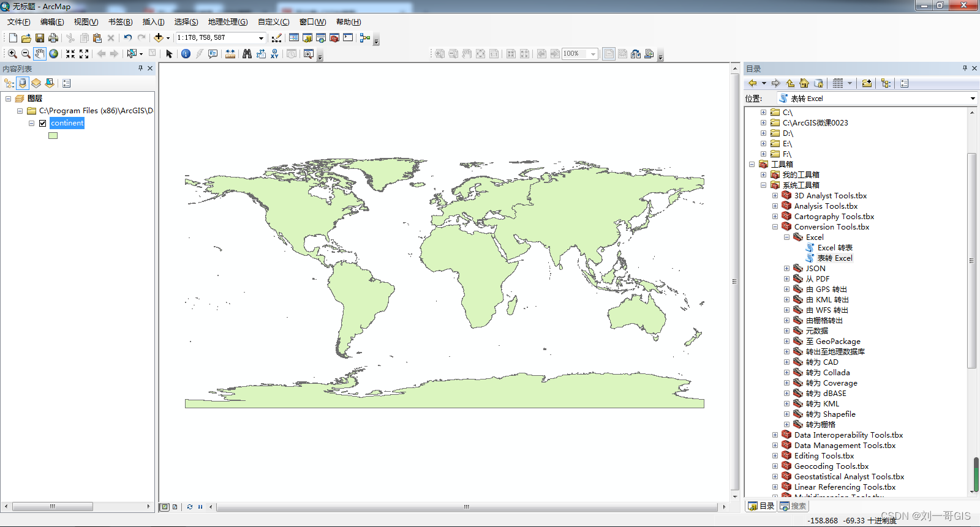Viewport: 980px width, 527px height.
Task: Click the Catalog tree vertical scrollbar
Action: [x=971, y=260]
